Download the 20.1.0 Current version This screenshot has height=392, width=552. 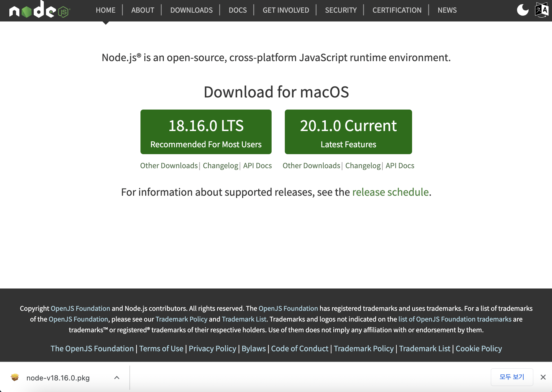pyautogui.click(x=348, y=132)
